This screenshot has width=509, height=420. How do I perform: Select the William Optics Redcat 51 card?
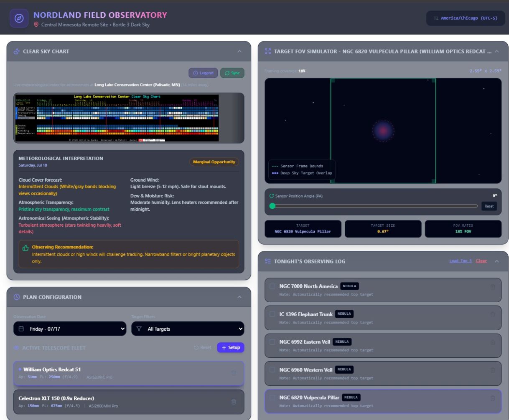tap(129, 373)
